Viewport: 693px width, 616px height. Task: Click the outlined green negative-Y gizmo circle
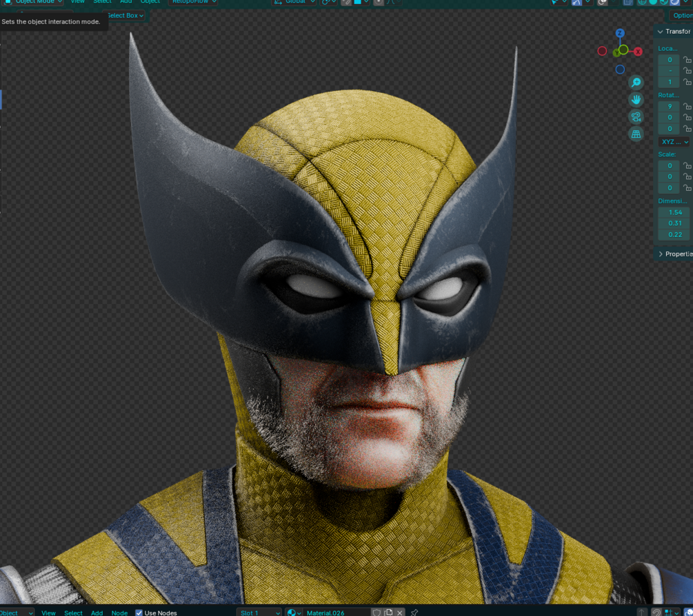coord(623,50)
